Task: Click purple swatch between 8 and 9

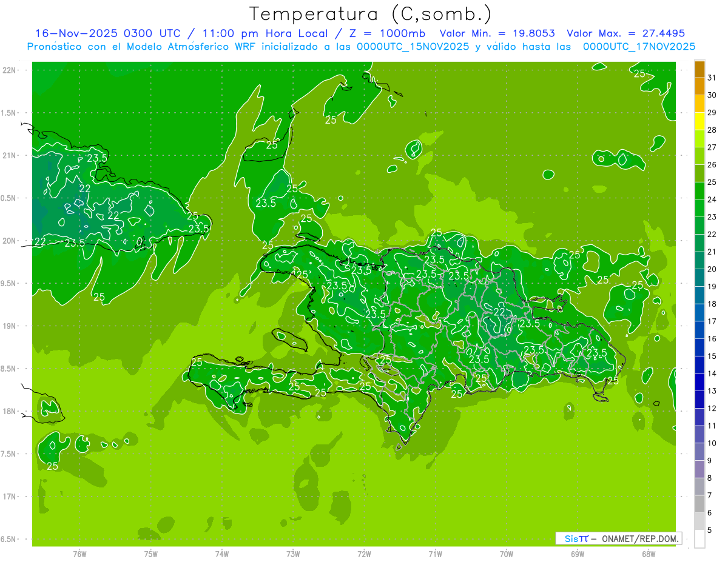Action: [x=699, y=469]
